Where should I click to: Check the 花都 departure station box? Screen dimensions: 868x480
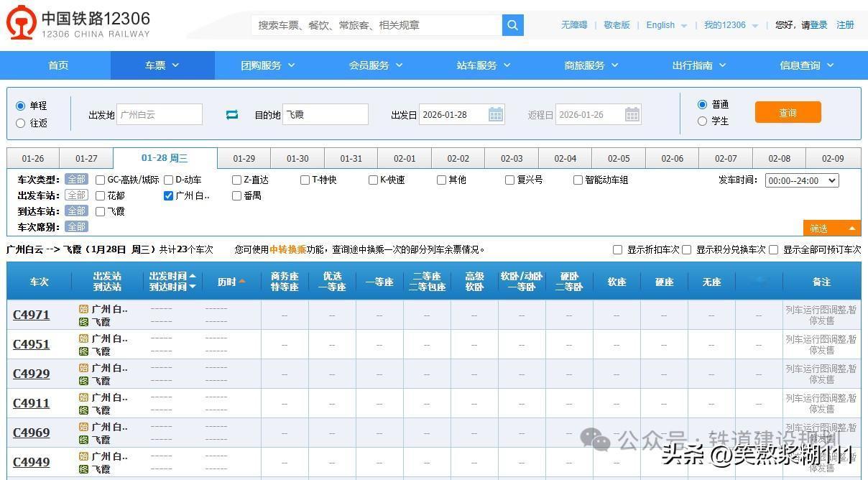coord(101,195)
